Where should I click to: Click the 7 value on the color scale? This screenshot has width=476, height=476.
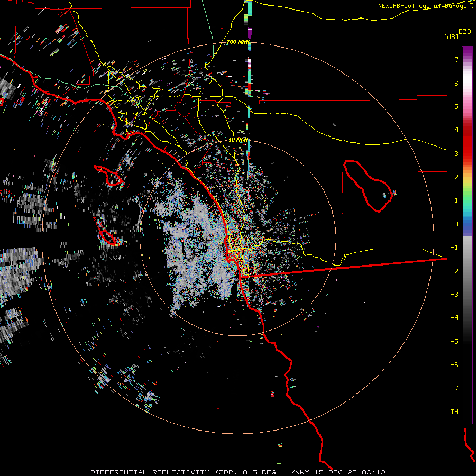pyautogui.click(x=456, y=59)
